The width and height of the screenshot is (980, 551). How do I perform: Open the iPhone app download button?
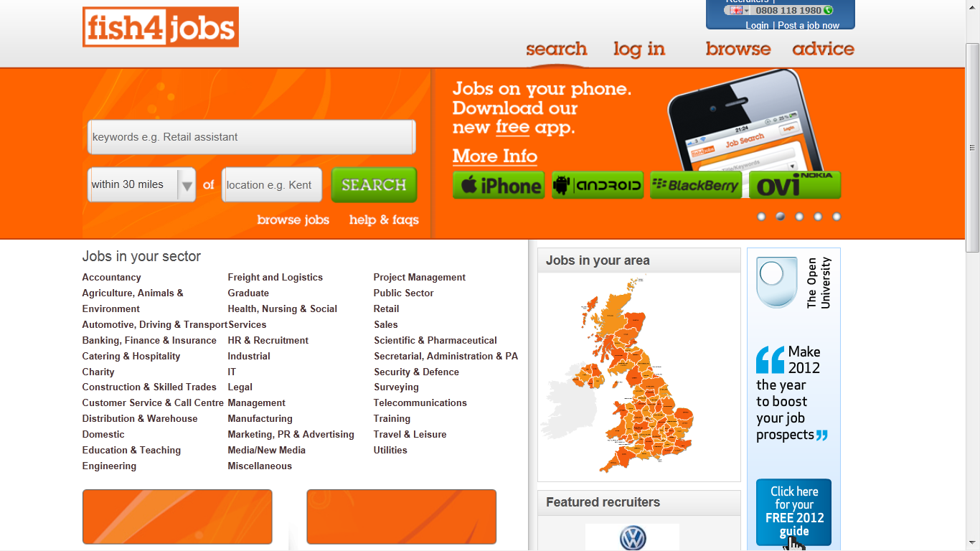point(499,185)
